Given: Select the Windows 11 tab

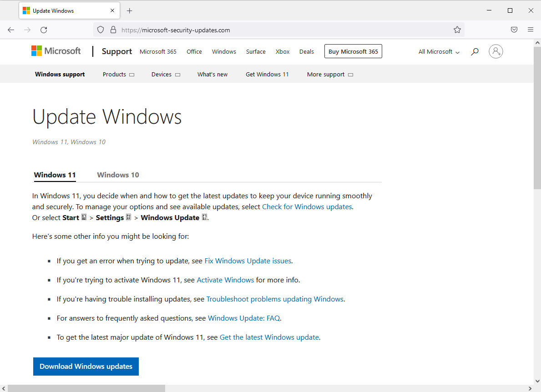Looking at the screenshot, I should pyautogui.click(x=55, y=175).
